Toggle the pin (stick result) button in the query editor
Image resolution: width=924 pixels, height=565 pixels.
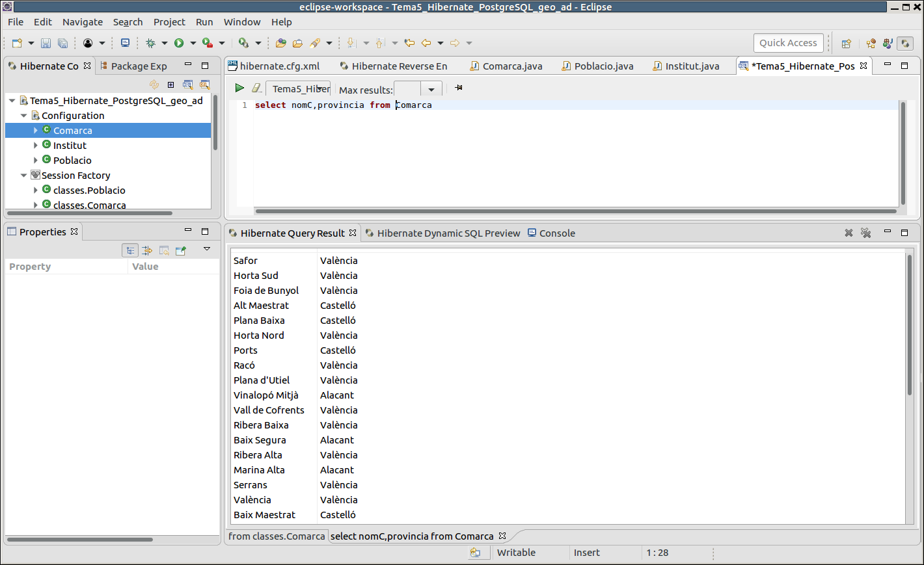459,88
